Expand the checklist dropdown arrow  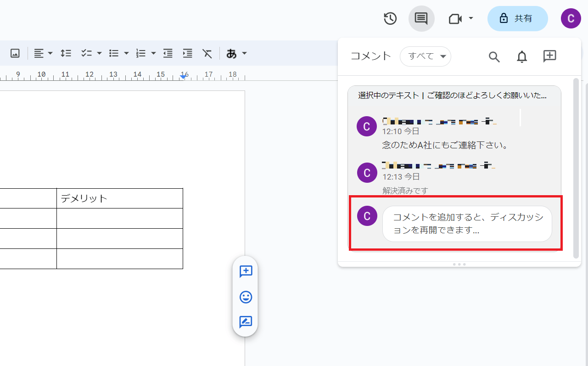tap(99, 53)
